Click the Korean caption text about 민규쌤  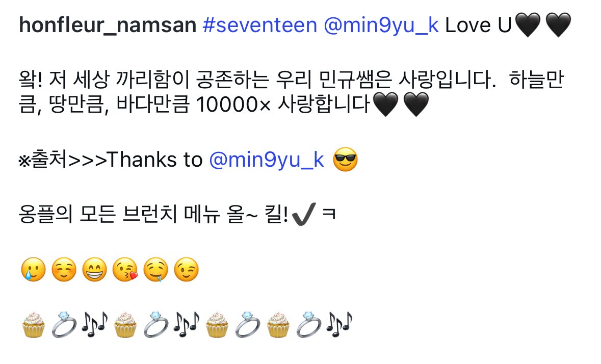(x=291, y=92)
